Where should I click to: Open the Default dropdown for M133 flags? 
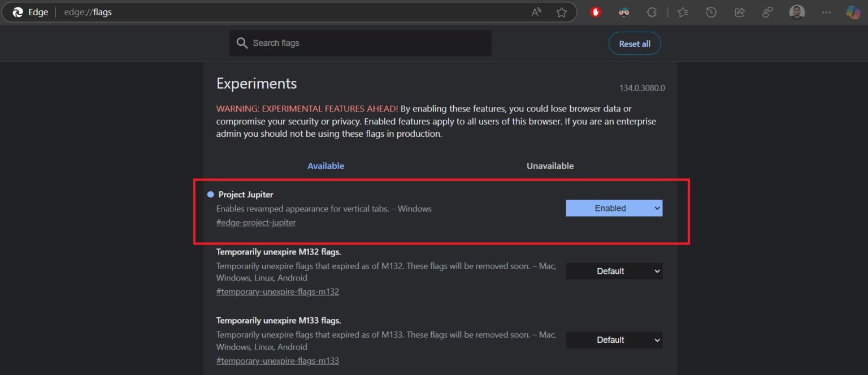(614, 339)
